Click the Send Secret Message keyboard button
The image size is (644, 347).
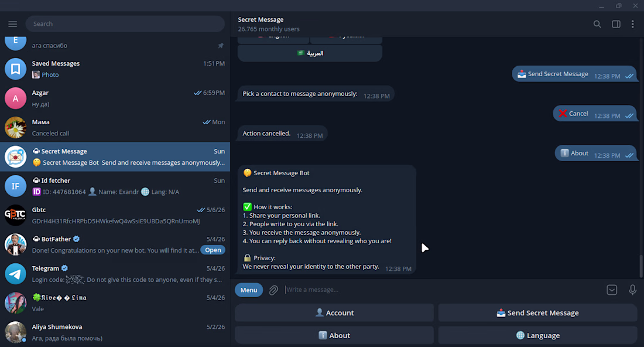[x=537, y=313]
